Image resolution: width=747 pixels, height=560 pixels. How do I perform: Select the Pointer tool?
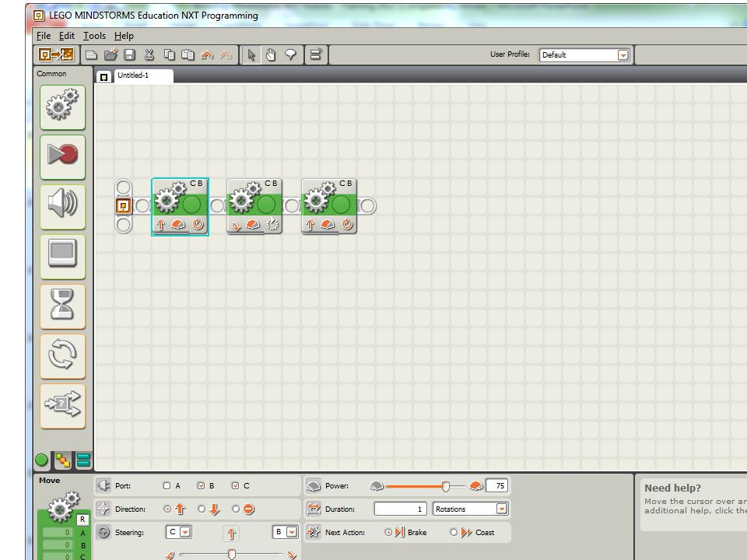coord(251,54)
